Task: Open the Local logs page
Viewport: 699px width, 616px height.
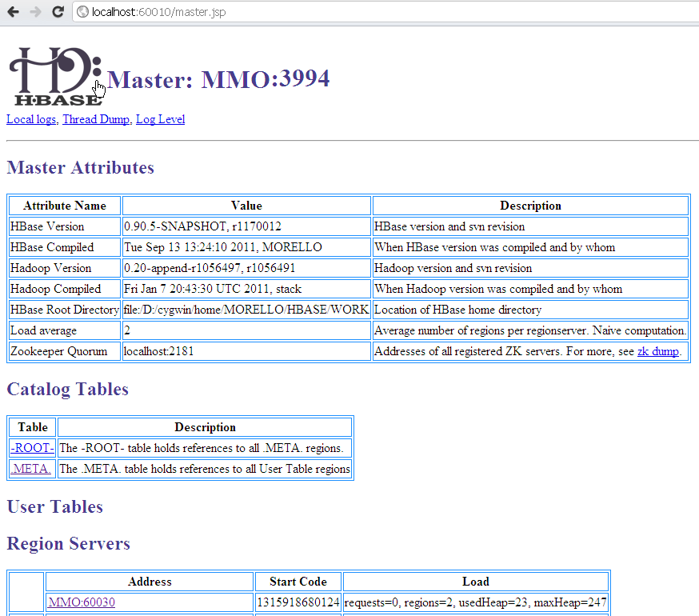Action: pyautogui.click(x=30, y=118)
